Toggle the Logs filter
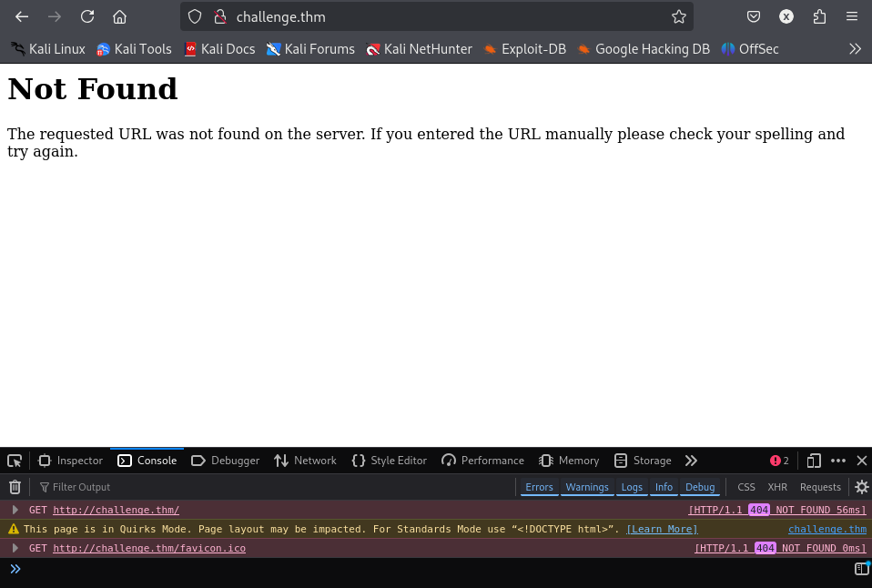This screenshot has width=872, height=588. pyautogui.click(x=632, y=487)
